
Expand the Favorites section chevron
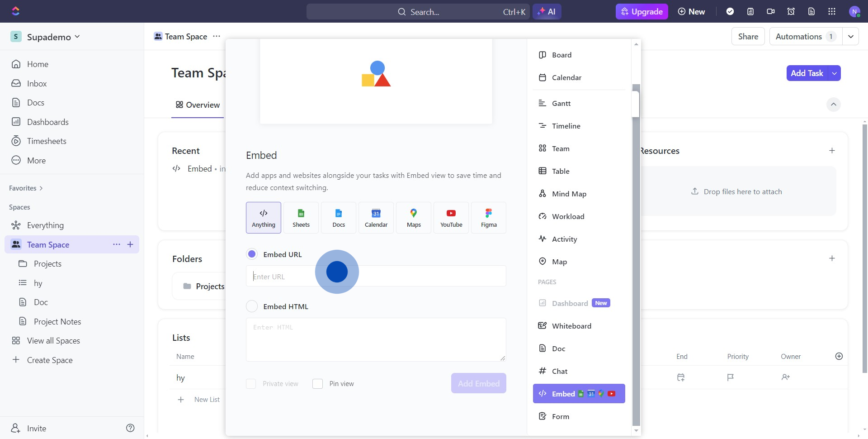[41, 188]
